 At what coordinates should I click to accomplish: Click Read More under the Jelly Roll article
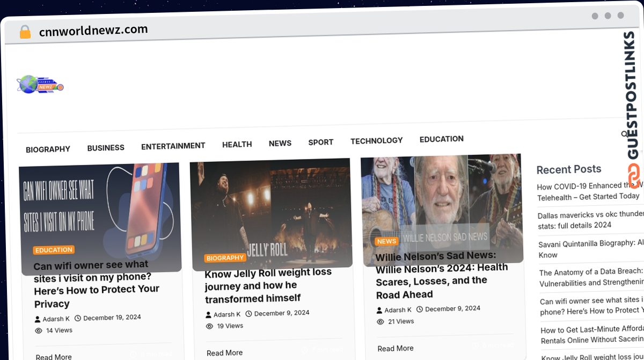point(224,353)
